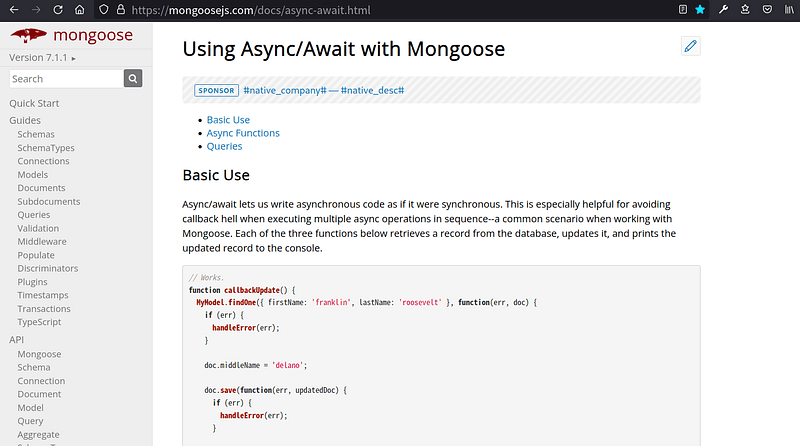Open the Queries anchor link in contents

[x=224, y=146]
